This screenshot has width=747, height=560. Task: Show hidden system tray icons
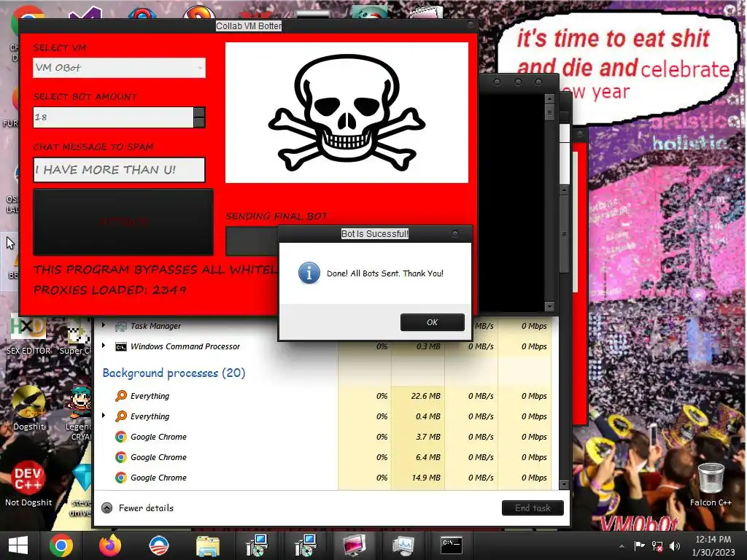(622, 546)
